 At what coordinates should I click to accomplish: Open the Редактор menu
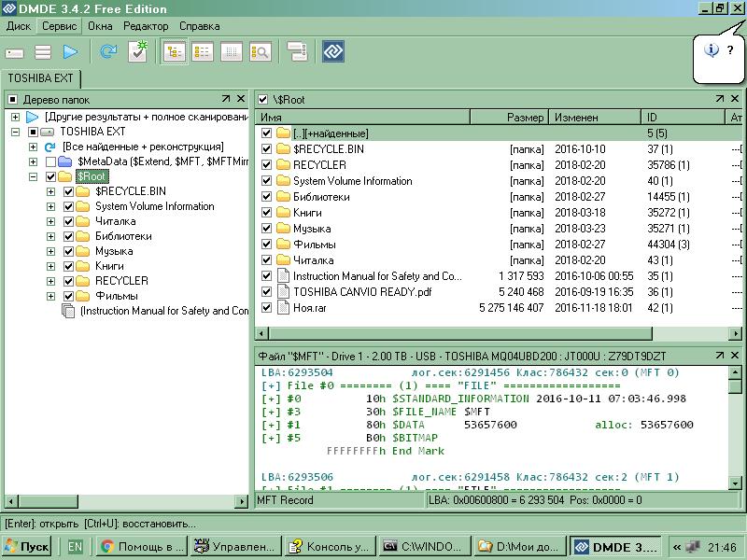[x=146, y=26]
